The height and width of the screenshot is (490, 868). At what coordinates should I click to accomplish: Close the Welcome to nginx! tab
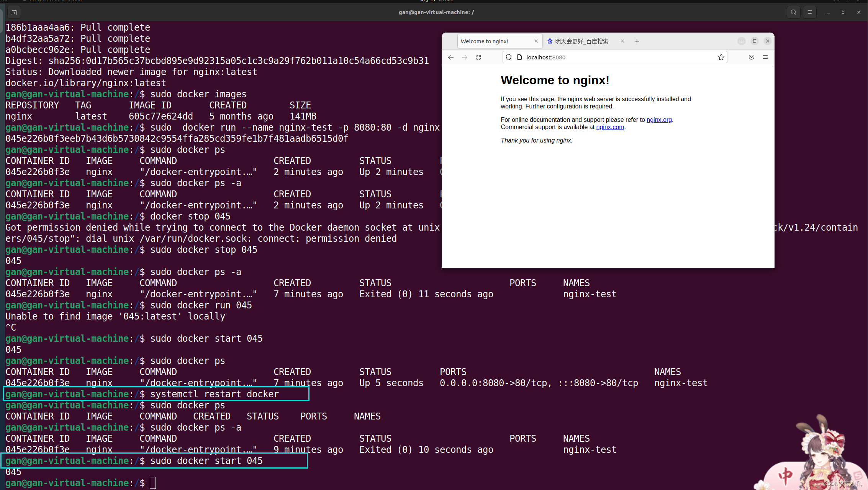(x=536, y=41)
